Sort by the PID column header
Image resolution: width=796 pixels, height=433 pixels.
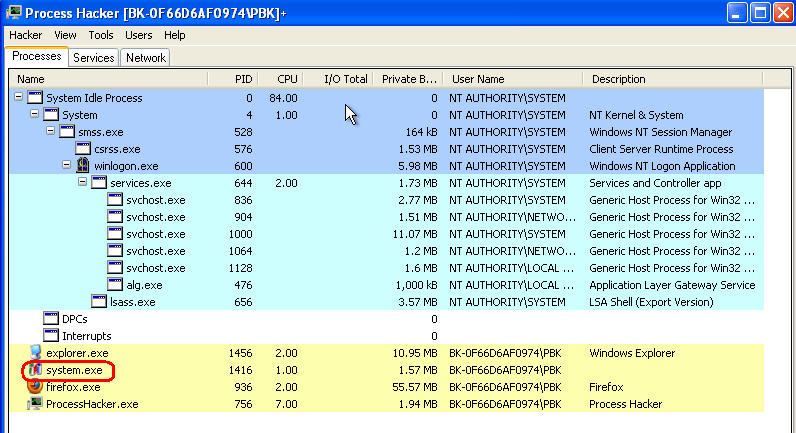(x=234, y=79)
